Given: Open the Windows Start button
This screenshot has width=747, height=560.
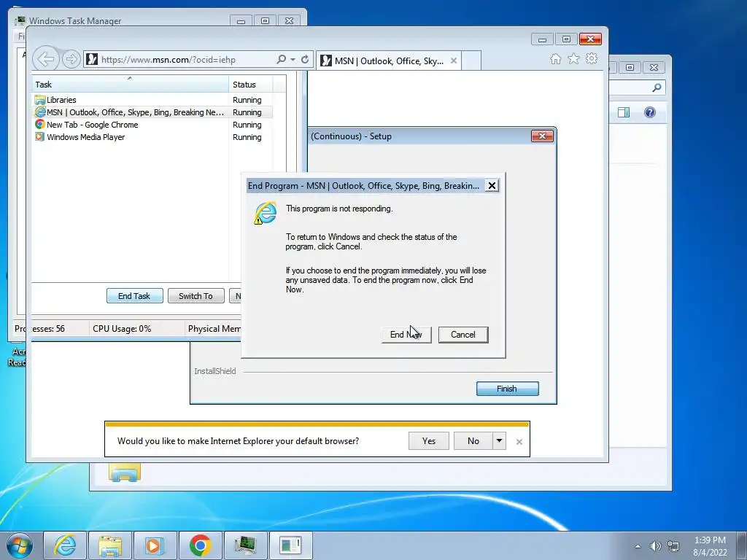Looking at the screenshot, I should point(20,545).
